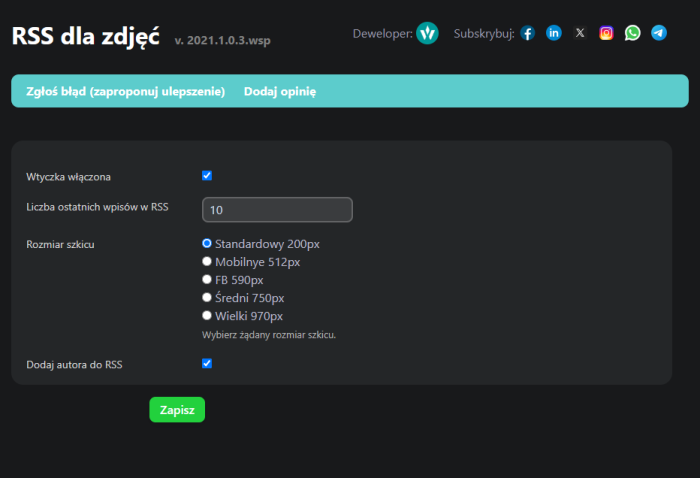700x478 pixels.
Task: Open the LinkedIn subscribe icon
Action: pos(553,33)
